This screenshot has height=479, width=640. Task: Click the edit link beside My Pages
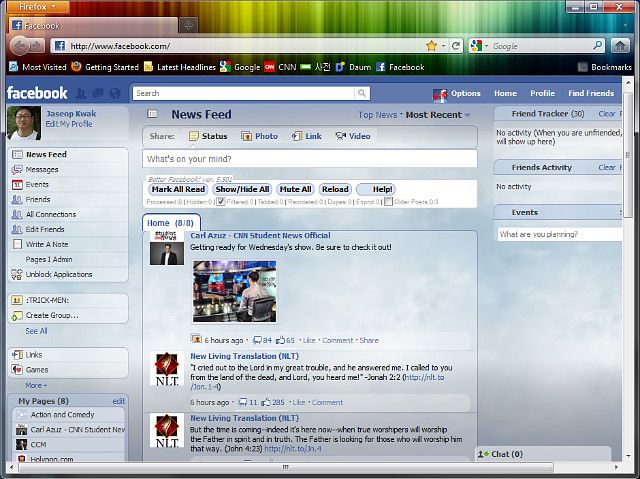pyautogui.click(x=119, y=401)
